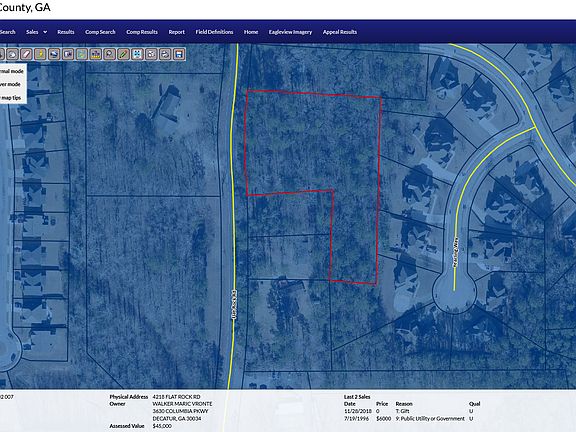Click the camera image toolbar icon
Viewport: 576px width, 432px height.
point(68,54)
